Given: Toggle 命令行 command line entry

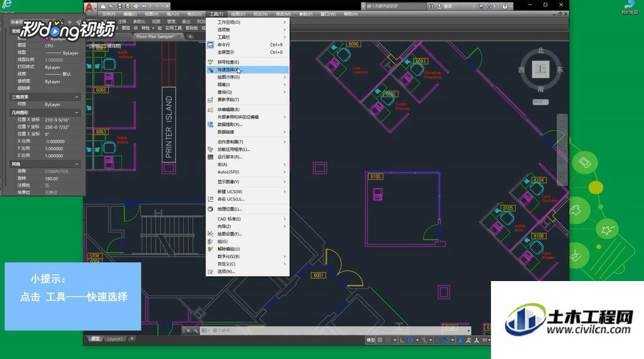Looking at the screenshot, I should 248,45.
